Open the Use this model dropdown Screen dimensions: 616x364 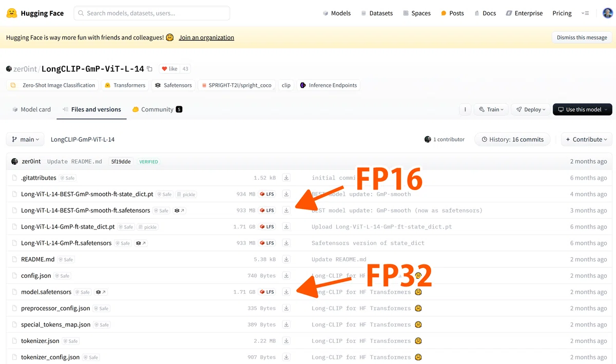[x=582, y=109]
